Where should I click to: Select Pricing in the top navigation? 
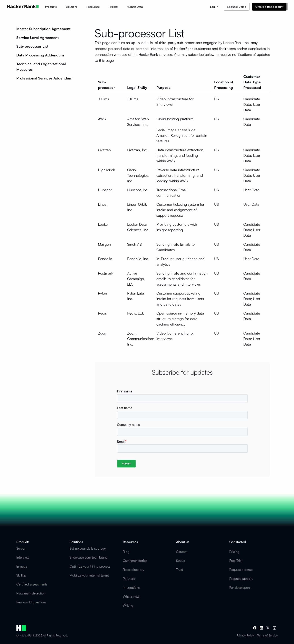113,7
